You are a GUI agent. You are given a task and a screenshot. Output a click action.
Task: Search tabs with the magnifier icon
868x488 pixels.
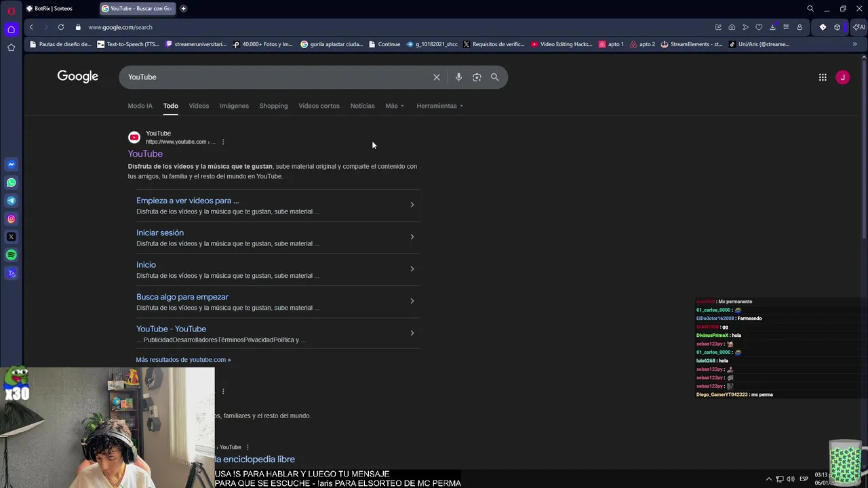810,9
